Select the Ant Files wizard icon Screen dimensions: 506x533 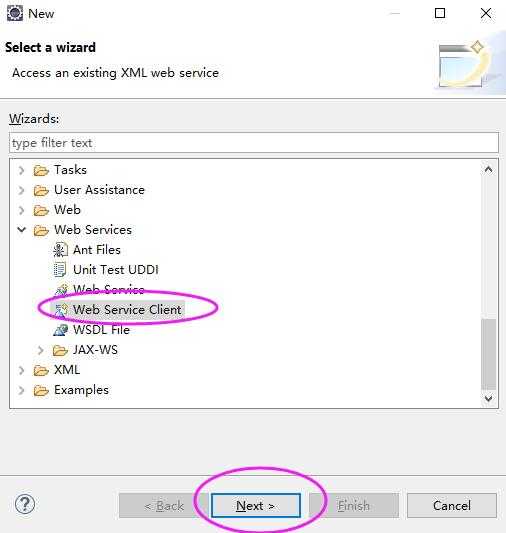tap(60, 250)
